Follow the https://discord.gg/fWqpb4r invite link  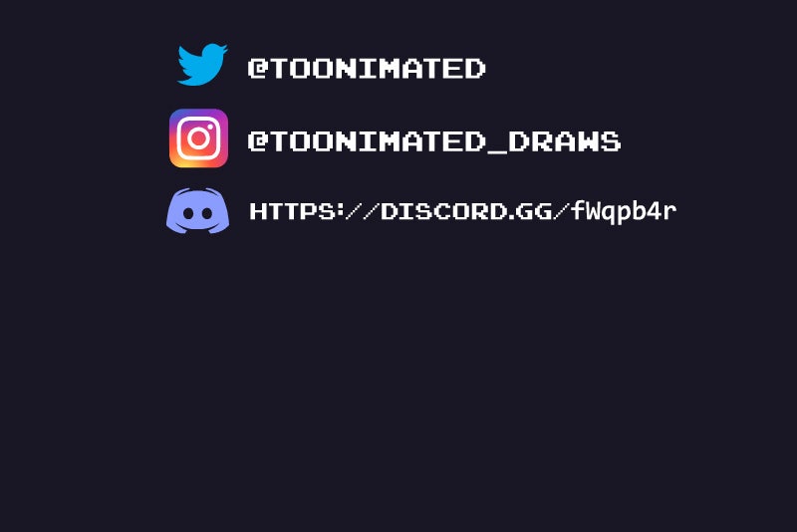pos(462,211)
